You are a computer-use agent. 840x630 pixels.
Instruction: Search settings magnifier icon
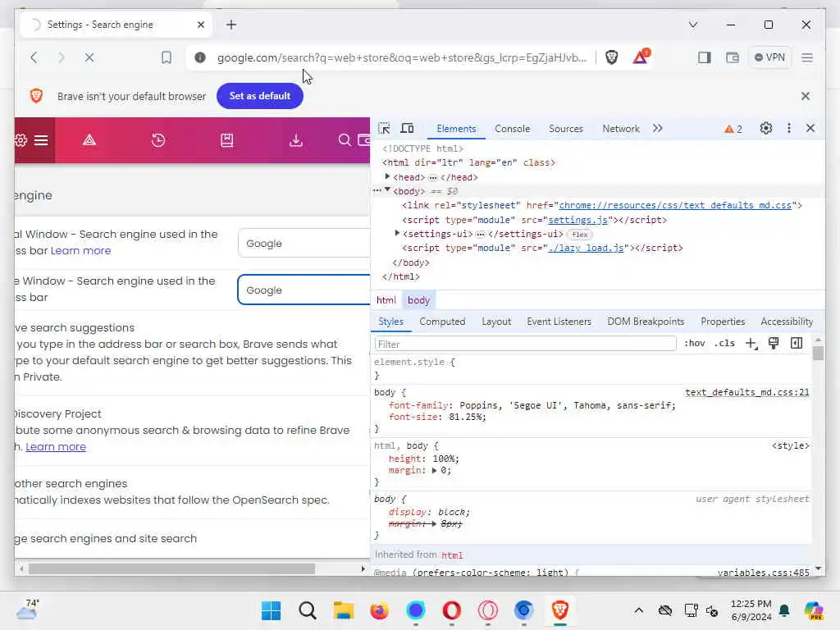(345, 140)
